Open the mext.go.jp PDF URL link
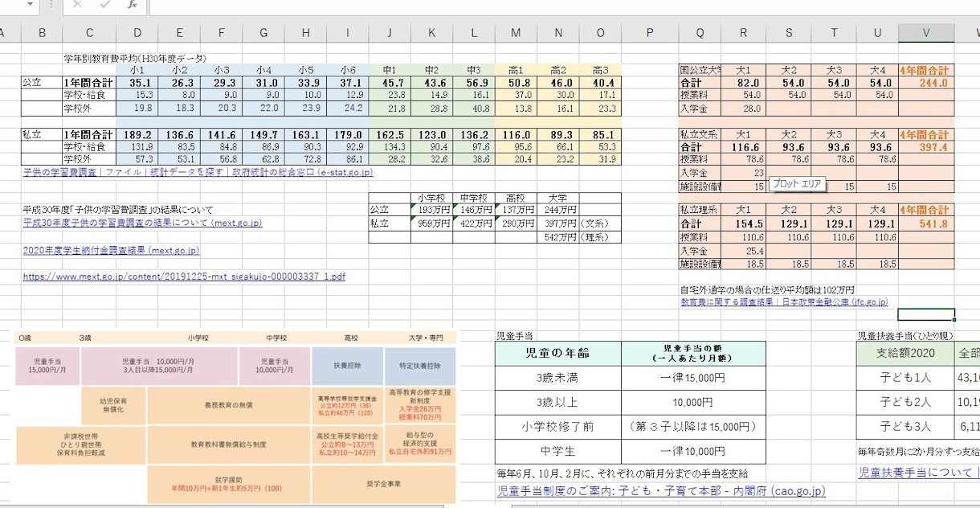 click(184, 276)
